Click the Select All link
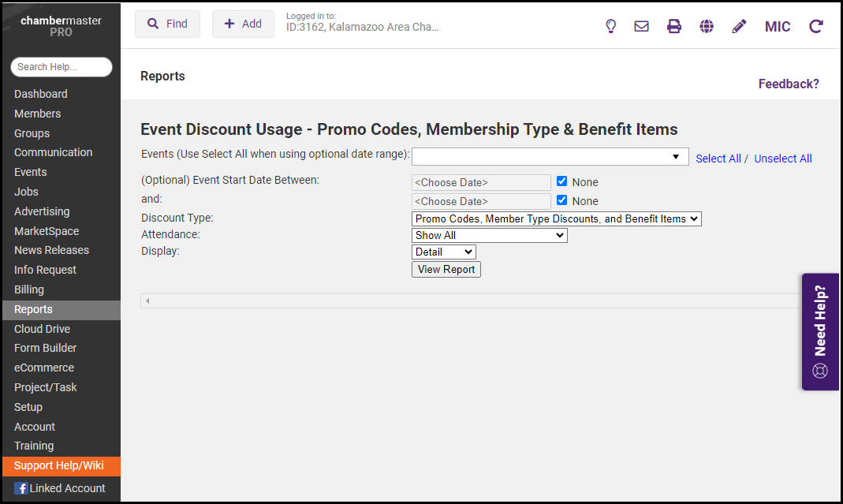 point(718,159)
